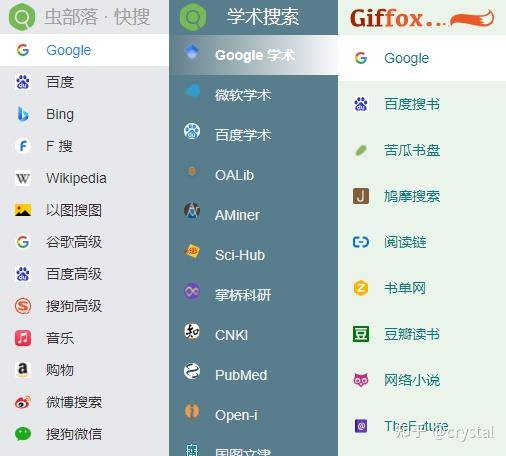506x456 pixels.
Task: Click the AMiner icon
Action: point(192,210)
